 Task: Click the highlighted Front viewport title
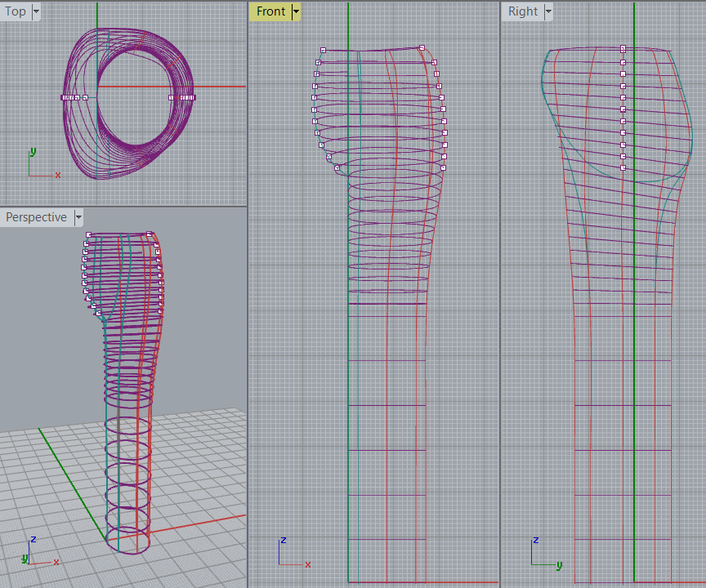[270, 11]
